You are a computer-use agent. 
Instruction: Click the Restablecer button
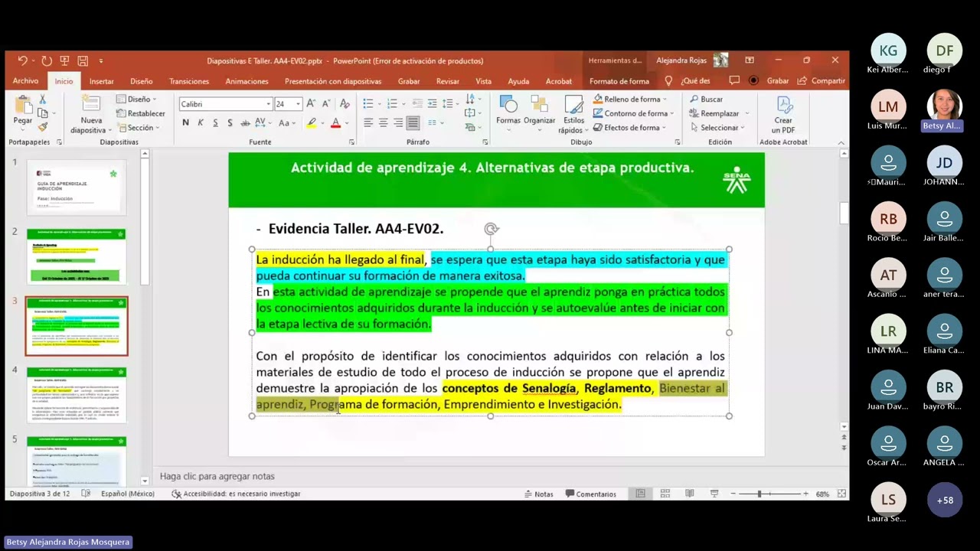point(140,113)
